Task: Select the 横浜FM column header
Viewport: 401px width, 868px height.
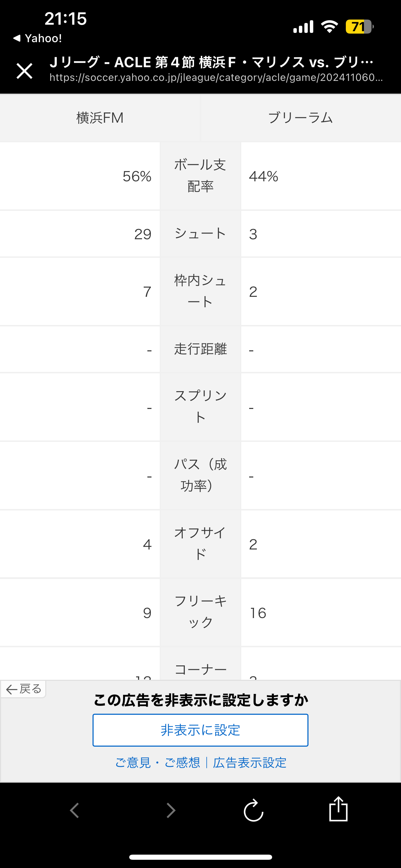Action: 100,118
